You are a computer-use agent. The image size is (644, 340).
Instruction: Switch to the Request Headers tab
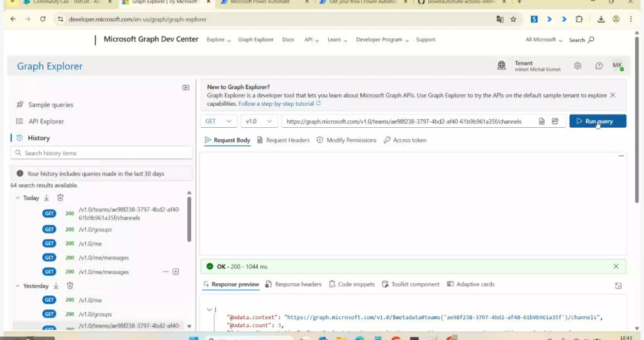click(282, 140)
